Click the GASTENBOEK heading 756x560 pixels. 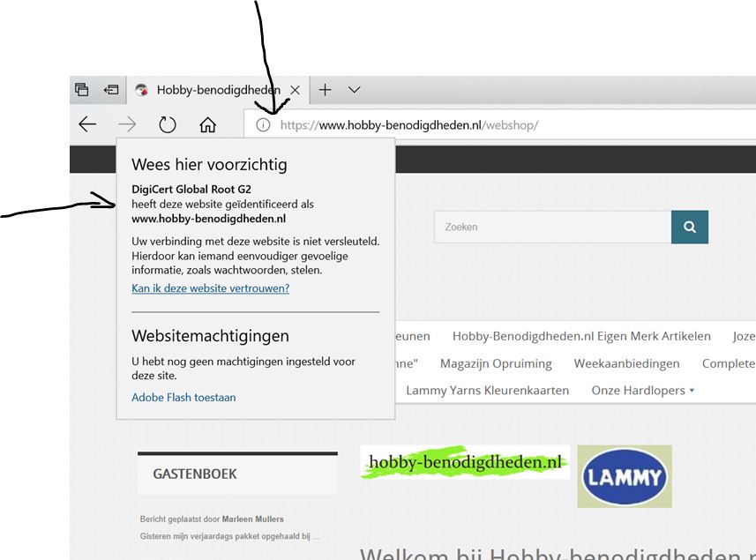click(x=195, y=474)
